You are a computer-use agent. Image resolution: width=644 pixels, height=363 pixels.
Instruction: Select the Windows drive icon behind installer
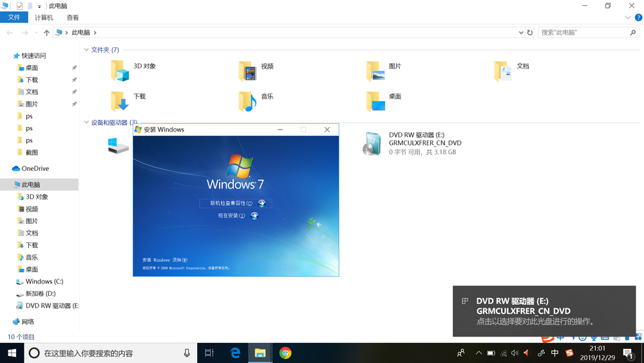pyautogui.click(x=118, y=146)
